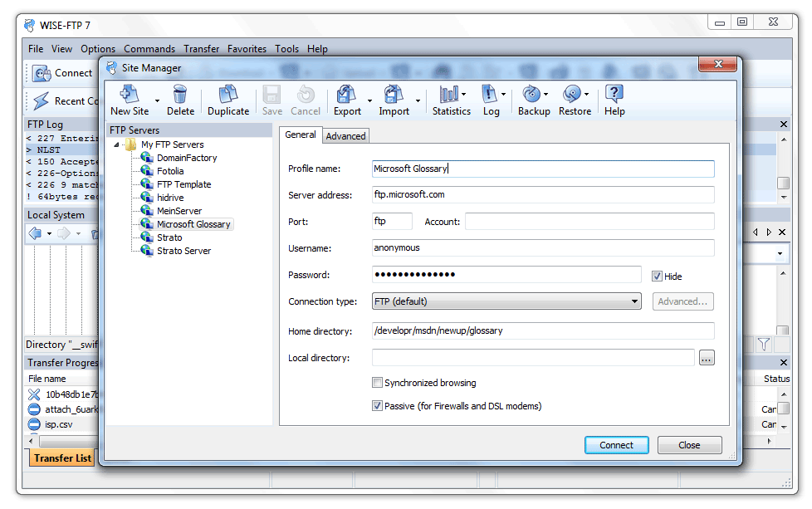Click the filter funnel icon in main window
Viewport: 812px width, 509px height.
(764, 345)
